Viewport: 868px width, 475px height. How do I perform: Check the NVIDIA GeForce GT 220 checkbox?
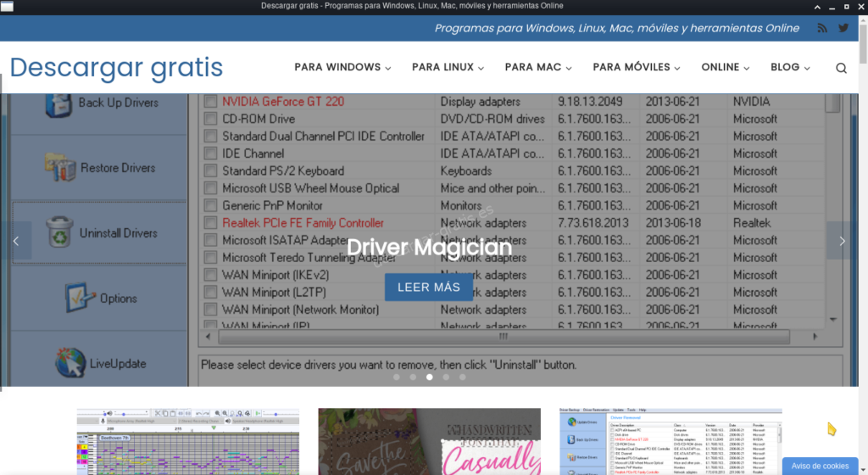pyautogui.click(x=210, y=101)
